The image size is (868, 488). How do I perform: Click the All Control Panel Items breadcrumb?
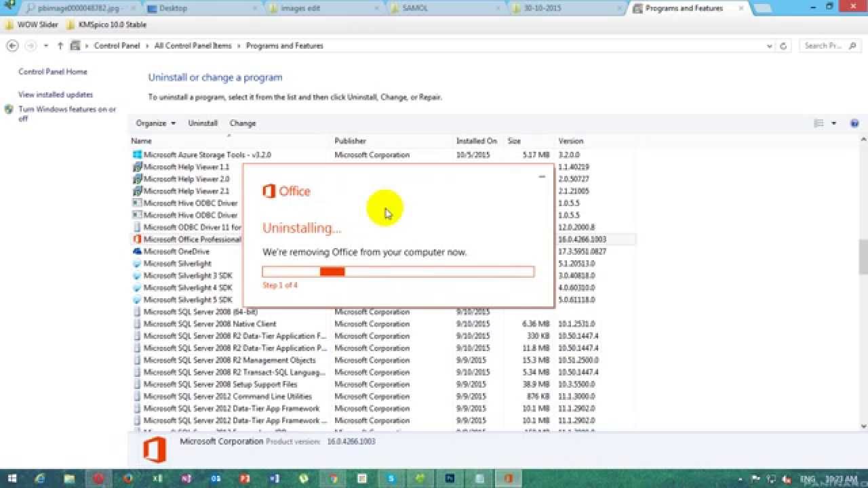tap(193, 46)
